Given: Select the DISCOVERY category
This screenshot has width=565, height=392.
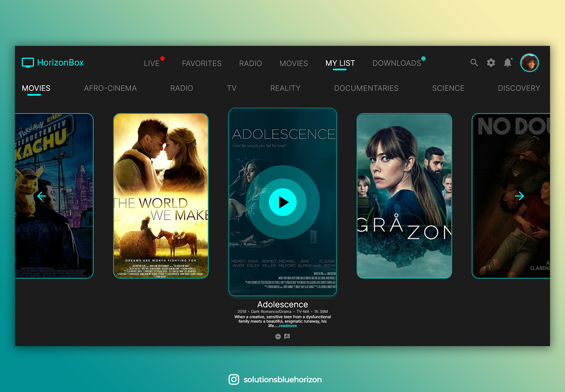Looking at the screenshot, I should tap(519, 88).
